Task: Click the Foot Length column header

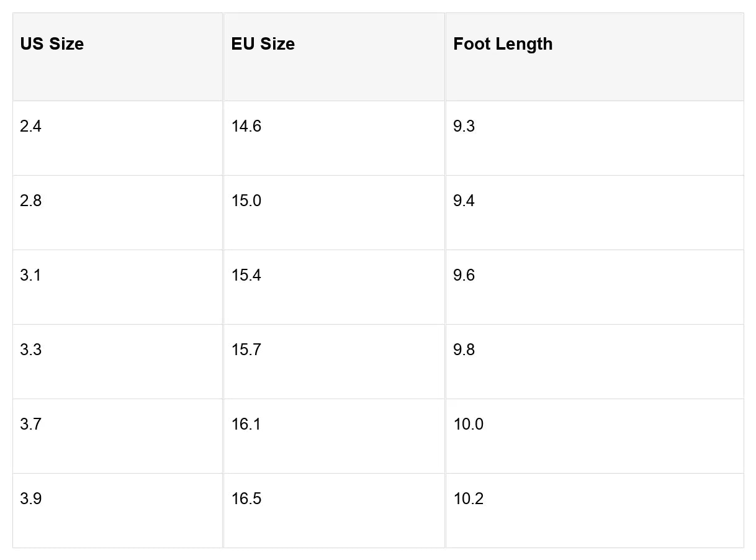Action: click(x=503, y=44)
